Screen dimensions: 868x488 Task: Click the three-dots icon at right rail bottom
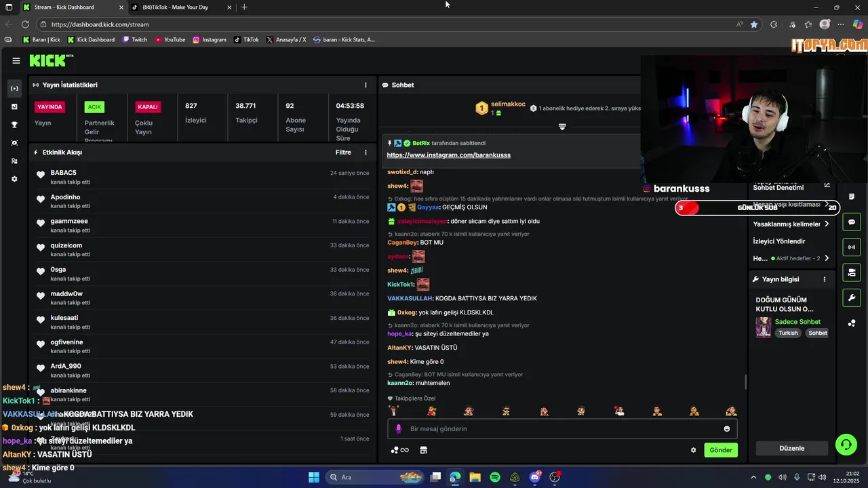pyautogui.click(x=852, y=323)
